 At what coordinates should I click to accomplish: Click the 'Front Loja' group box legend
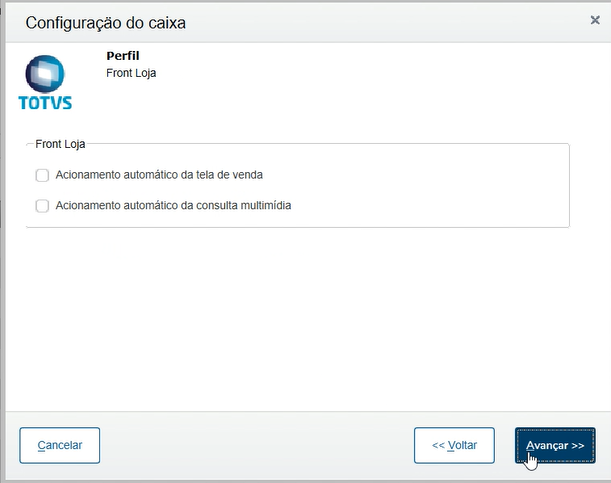(61, 144)
